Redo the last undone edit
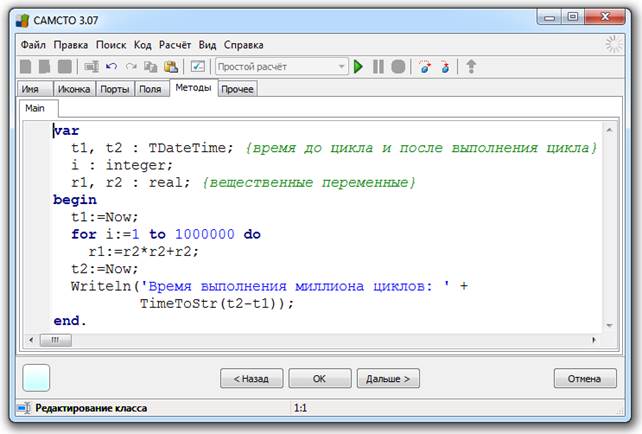The width and height of the screenshot is (642, 434). click(131, 66)
